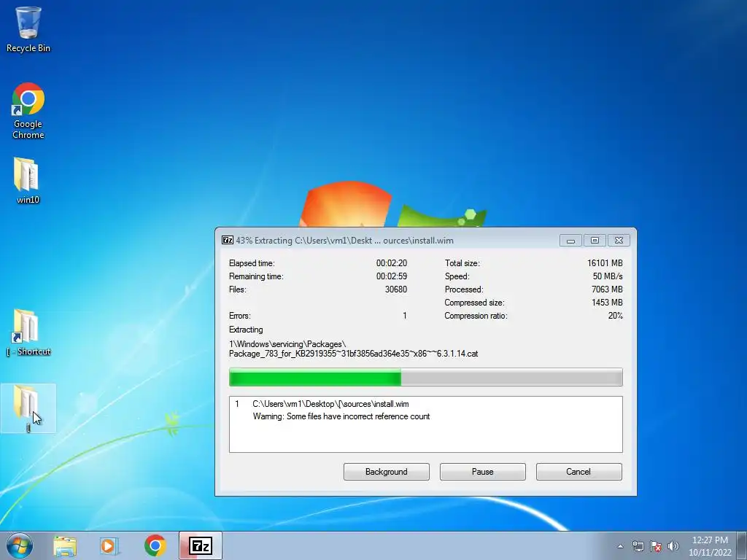Image resolution: width=747 pixels, height=560 pixels.
Task: Select the Google Chrome desktop shortcut
Action: (28, 111)
